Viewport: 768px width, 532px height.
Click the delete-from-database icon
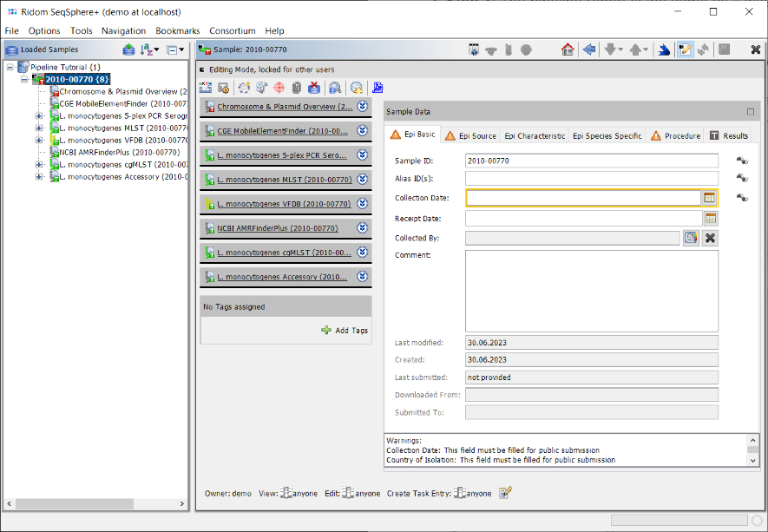point(315,87)
